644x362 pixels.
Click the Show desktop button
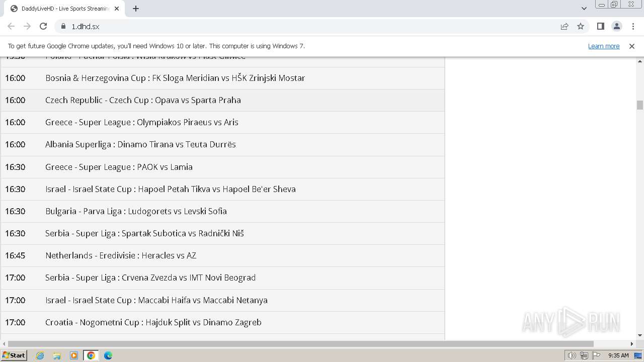[x=639, y=355]
